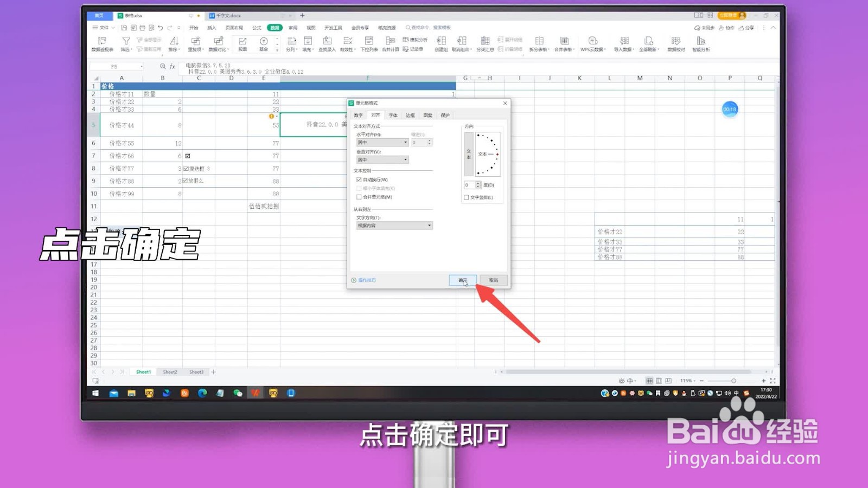Toggle the 复选框 3 checkbox in row 8

pyautogui.click(x=186, y=169)
